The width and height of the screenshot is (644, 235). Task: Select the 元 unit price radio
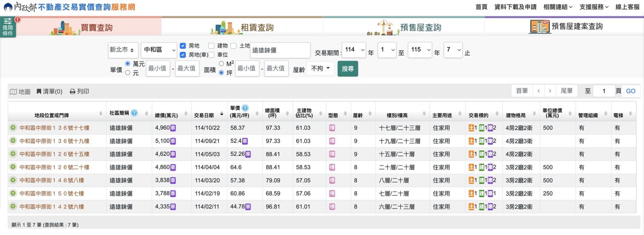[x=128, y=72]
